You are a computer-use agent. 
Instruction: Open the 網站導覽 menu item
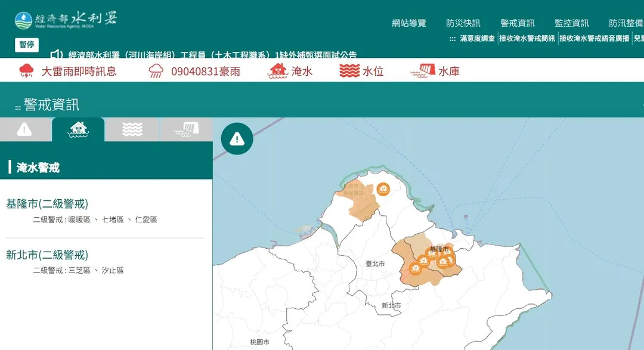pyautogui.click(x=408, y=23)
